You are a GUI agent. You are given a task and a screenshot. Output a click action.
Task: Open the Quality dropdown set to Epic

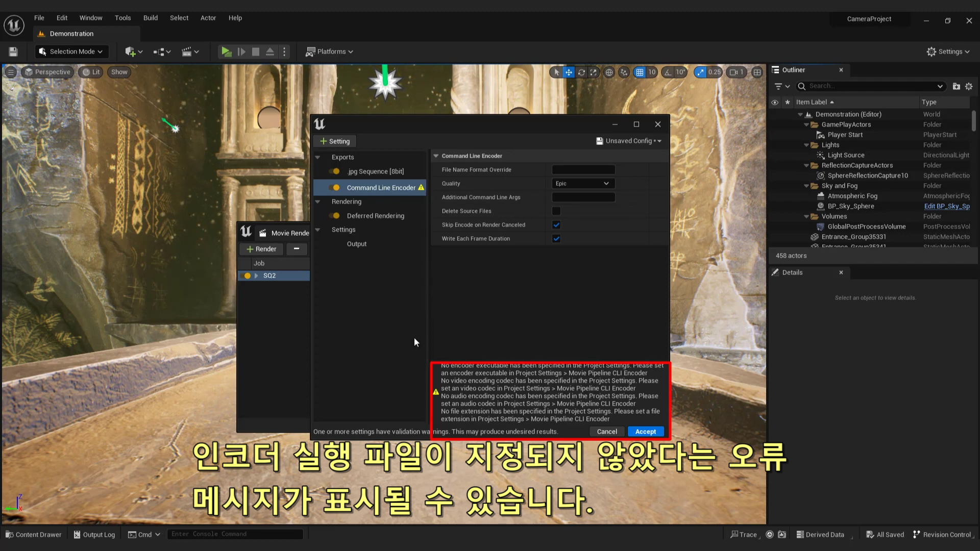[582, 183]
